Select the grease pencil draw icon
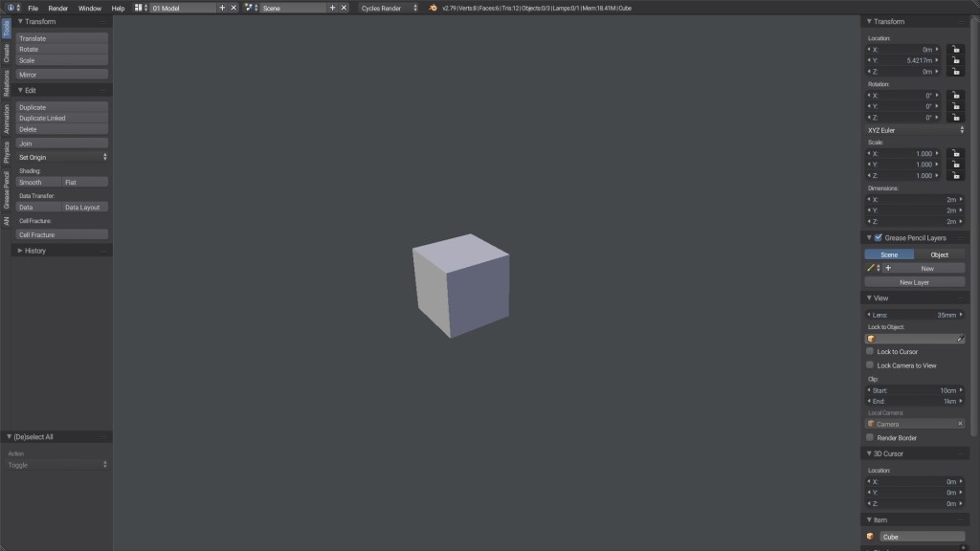980x551 pixels. tap(870, 269)
